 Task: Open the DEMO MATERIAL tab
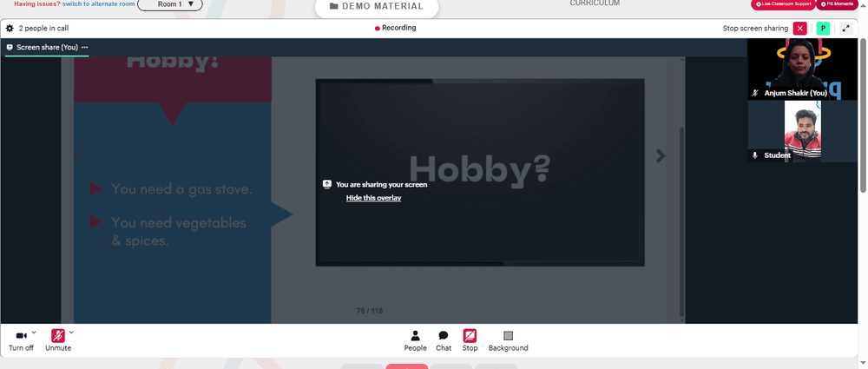[x=377, y=7]
